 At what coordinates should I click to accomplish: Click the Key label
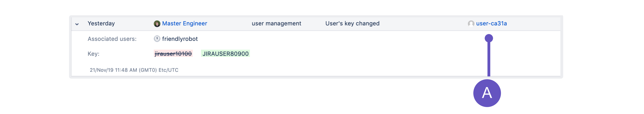[93, 54]
